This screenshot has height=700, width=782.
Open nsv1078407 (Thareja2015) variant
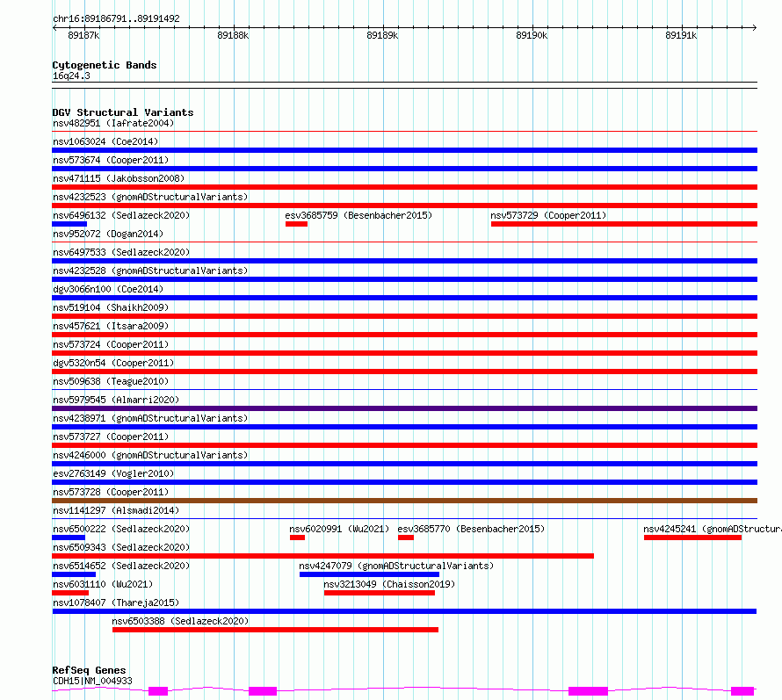point(116,603)
